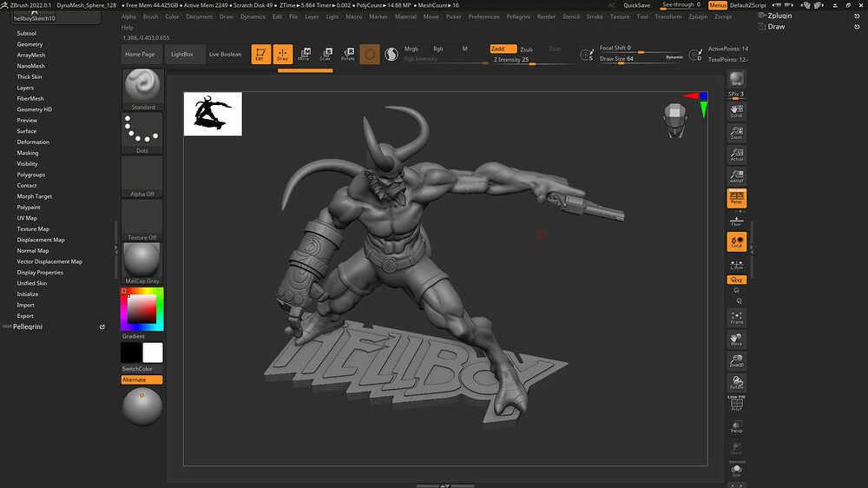Pick a color in the color picker

[142, 309]
